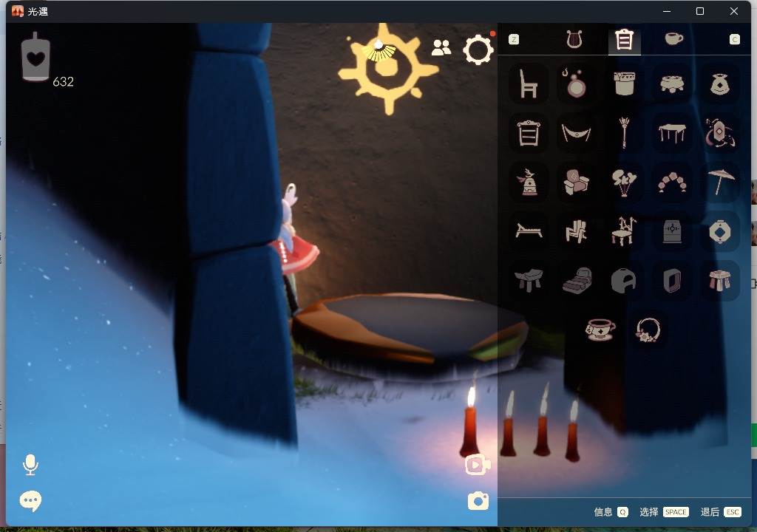
Task: Click the 选择 select button
Action: pos(664,512)
